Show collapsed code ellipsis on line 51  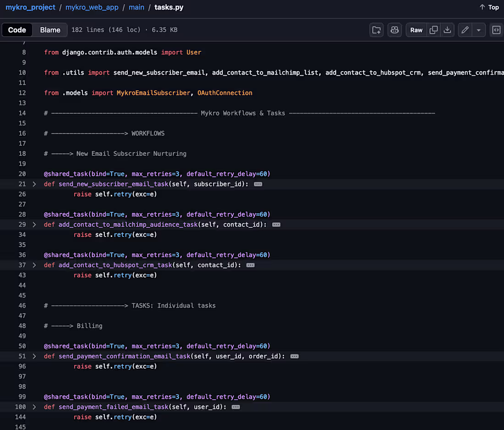click(x=294, y=356)
